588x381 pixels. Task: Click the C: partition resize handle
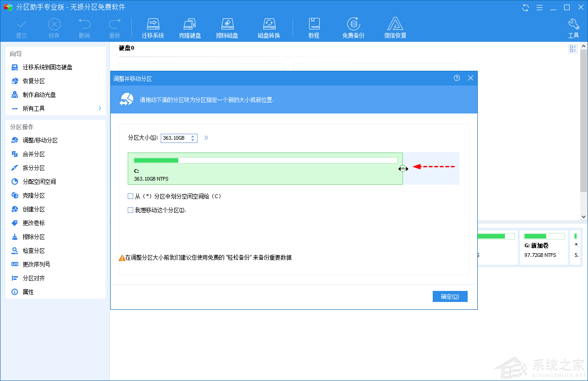click(403, 169)
